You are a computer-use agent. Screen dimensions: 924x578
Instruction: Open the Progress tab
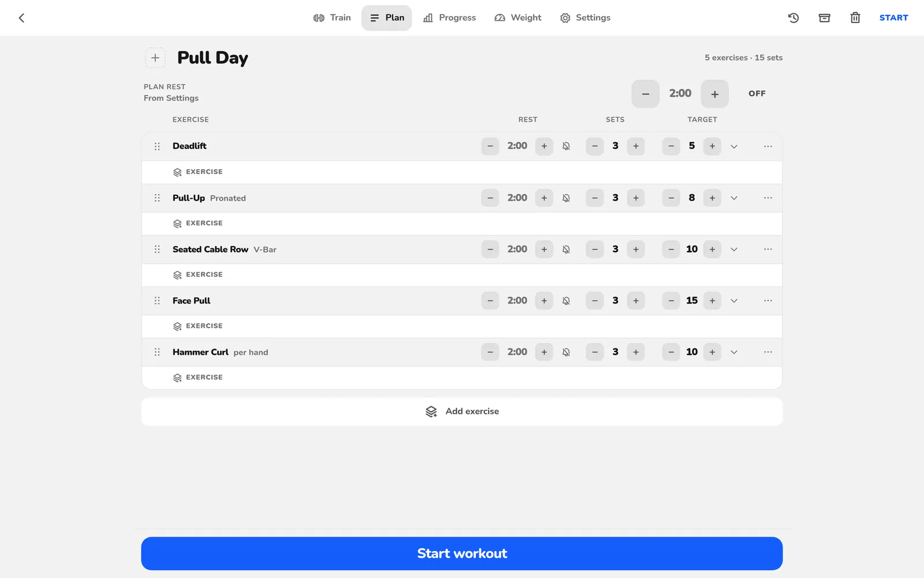[x=449, y=18]
